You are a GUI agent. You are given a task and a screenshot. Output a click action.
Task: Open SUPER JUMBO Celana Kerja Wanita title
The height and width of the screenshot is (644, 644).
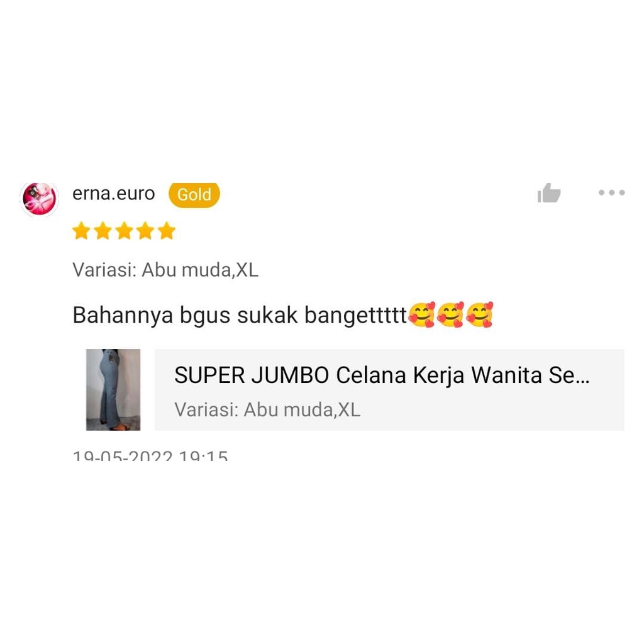click(382, 375)
